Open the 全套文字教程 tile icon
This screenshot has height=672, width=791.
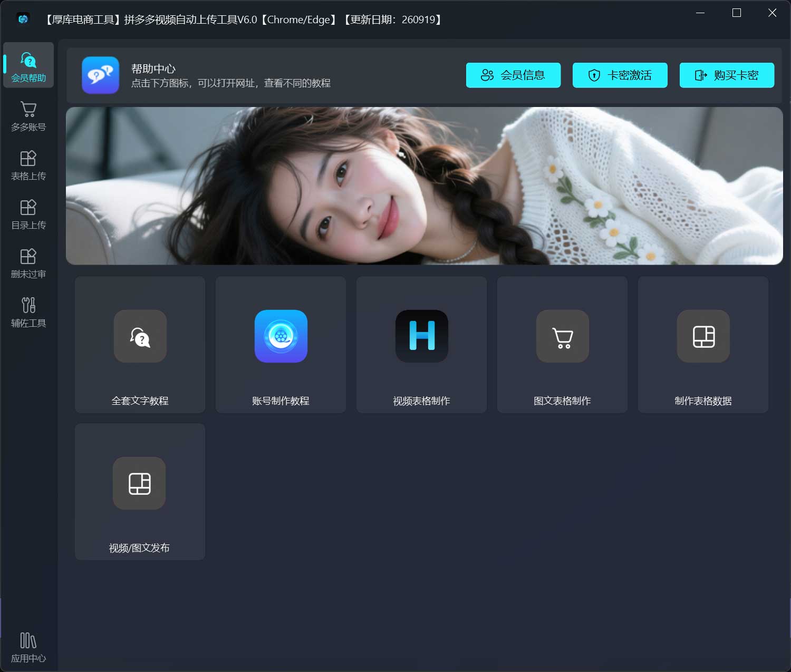(140, 336)
